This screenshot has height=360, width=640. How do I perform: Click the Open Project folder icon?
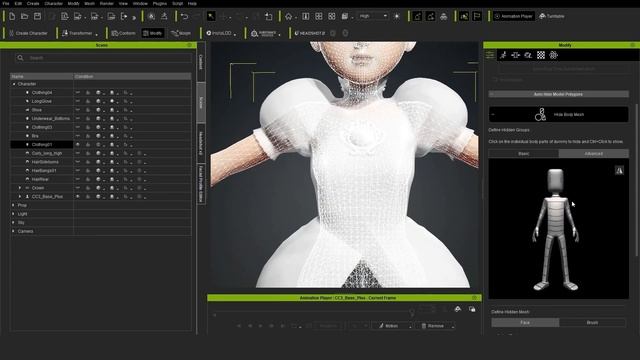(24, 16)
